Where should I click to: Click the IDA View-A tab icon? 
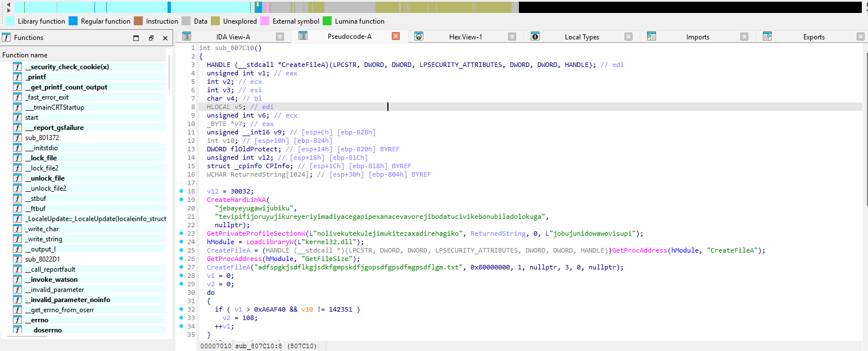click(187, 37)
